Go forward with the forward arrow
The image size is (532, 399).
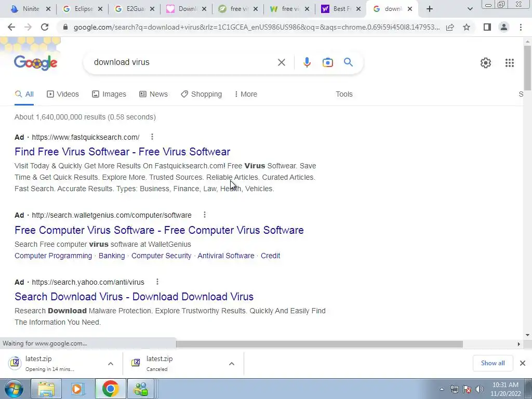pyautogui.click(x=28, y=27)
